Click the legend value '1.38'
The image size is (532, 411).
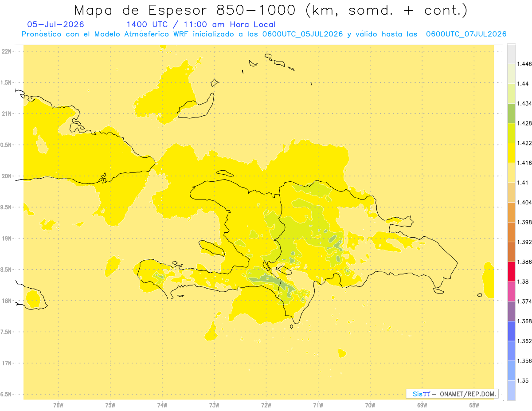[522, 282]
